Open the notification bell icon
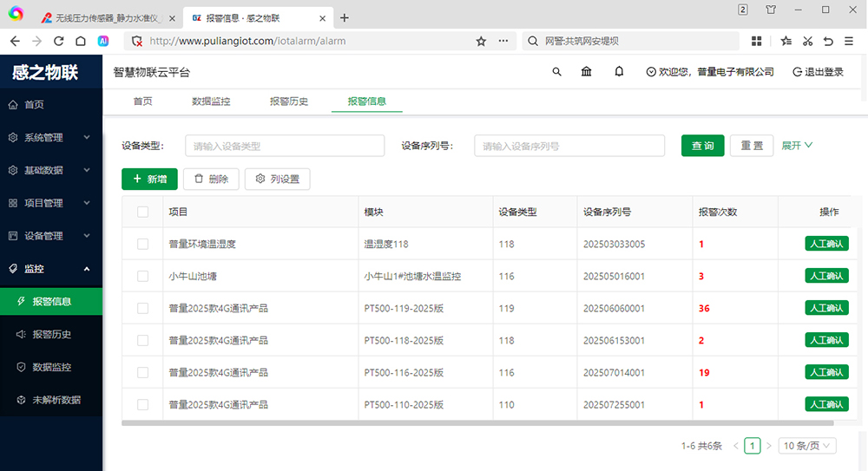This screenshot has height=471, width=868. point(619,72)
